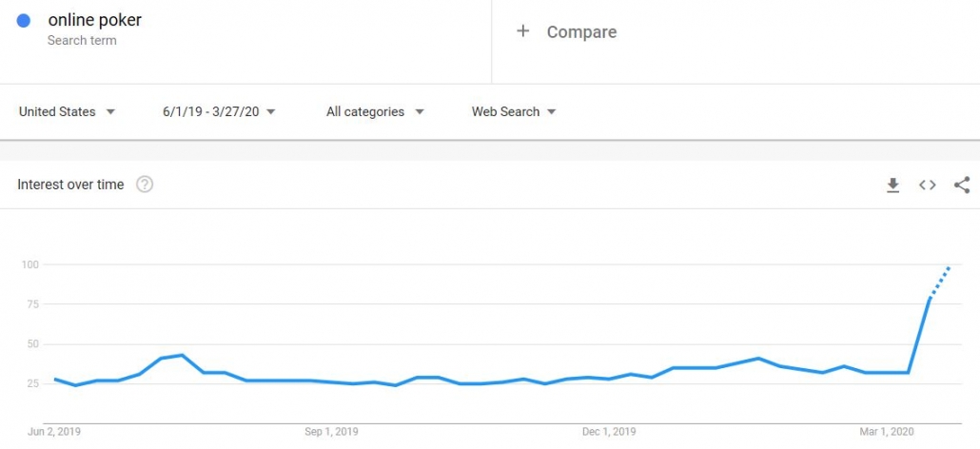This screenshot has height=449, width=980.
Task: Select the Dec 1, 2019 axis label
Action: point(609,432)
